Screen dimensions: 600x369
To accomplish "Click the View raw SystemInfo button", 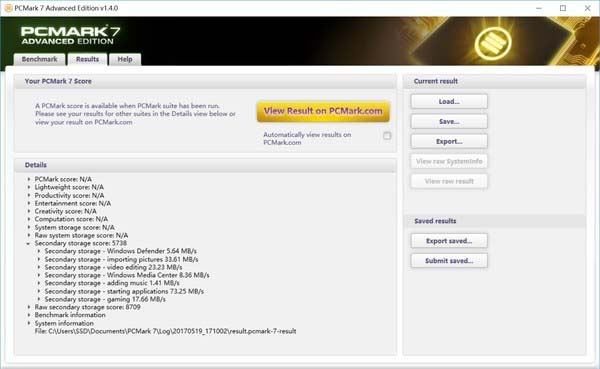I will pos(449,161).
